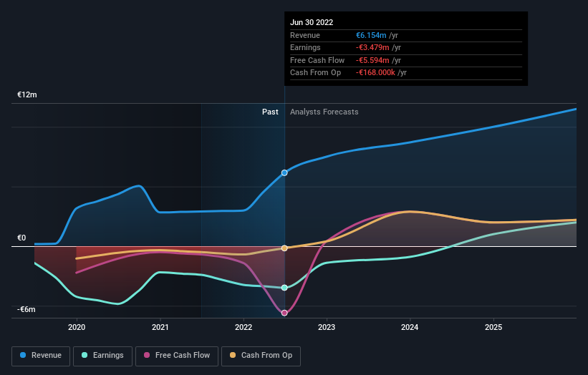The height and width of the screenshot is (375, 588).
Task: Click the 2023 x-axis label
Action: (x=327, y=327)
